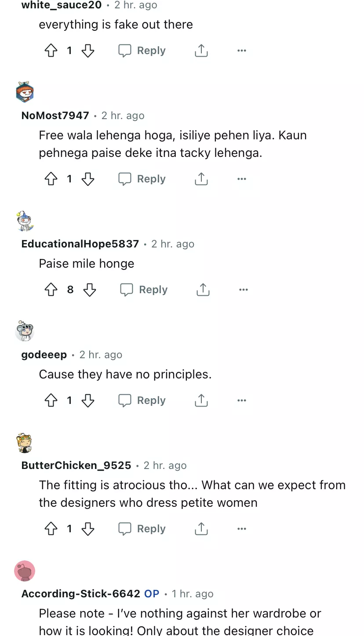Viewport: 364px width, 636px height.
Task: Tap According-Stick-6642's pink avatar
Action: pos(25,571)
